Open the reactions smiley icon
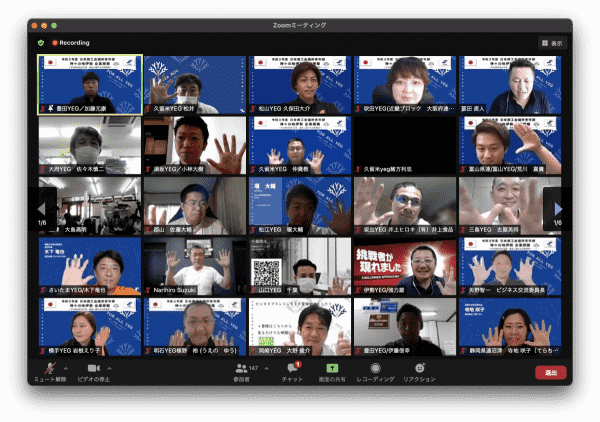The width and height of the screenshot is (600, 422). [x=420, y=368]
